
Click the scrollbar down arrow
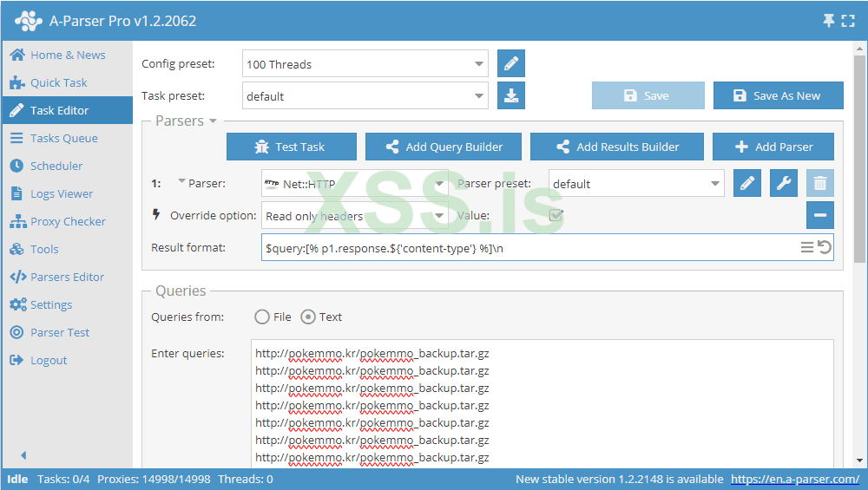[x=859, y=461]
